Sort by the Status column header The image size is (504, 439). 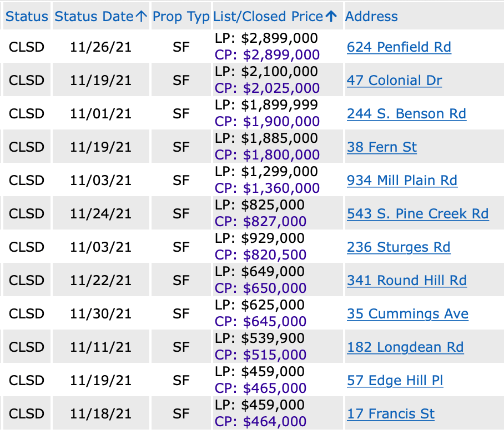point(27,17)
